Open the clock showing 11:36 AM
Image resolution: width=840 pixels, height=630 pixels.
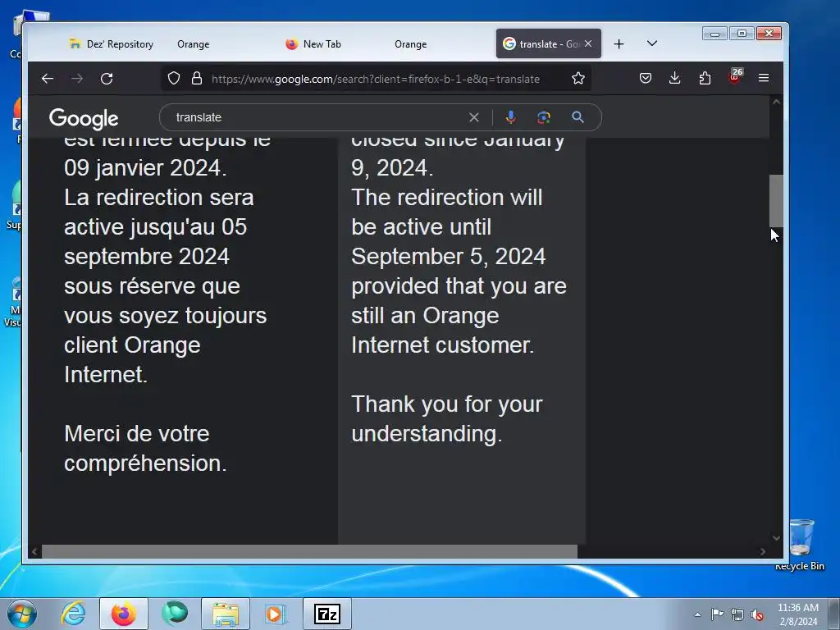pyautogui.click(x=798, y=614)
